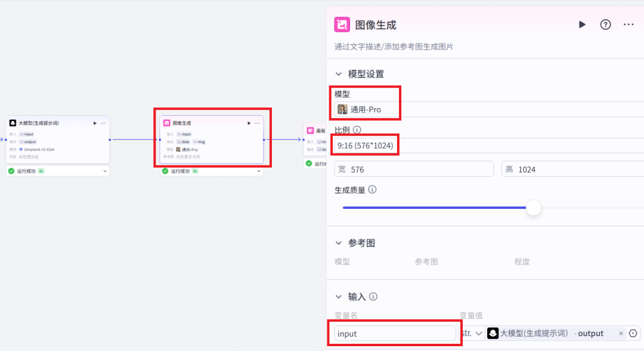Click info icon next to 生成质量
644x351 pixels.
pyautogui.click(x=373, y=190)
